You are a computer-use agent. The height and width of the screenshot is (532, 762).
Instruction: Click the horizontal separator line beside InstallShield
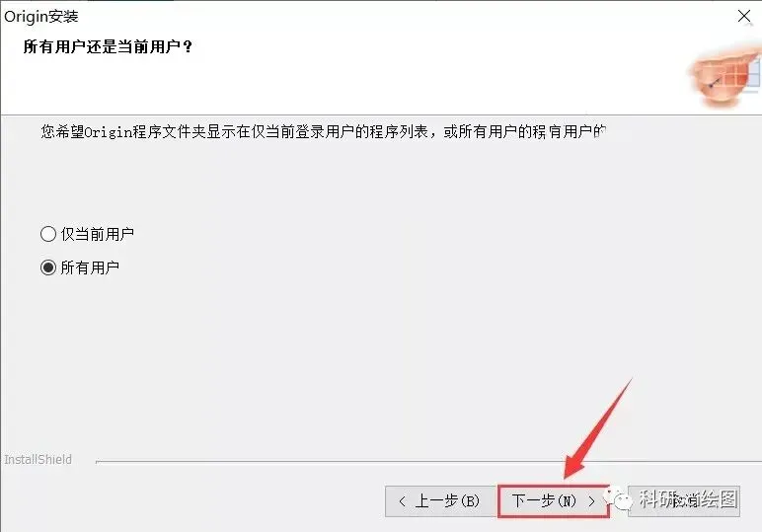428,461
